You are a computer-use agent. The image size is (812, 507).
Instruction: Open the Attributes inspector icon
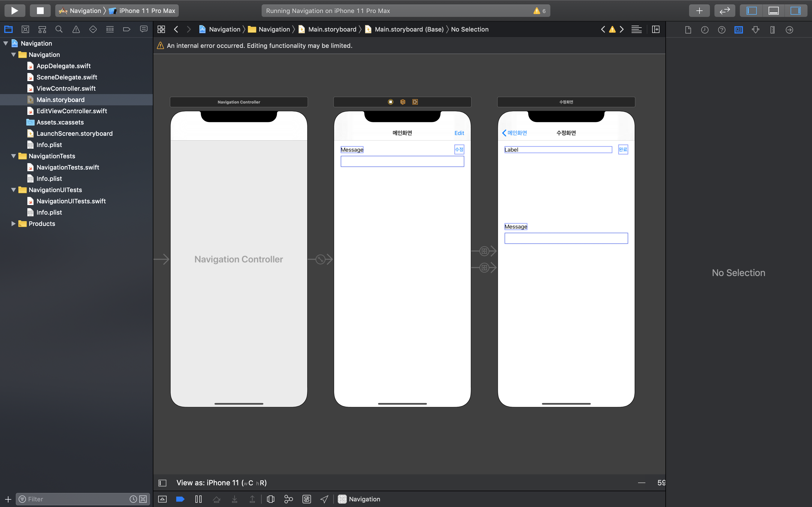coord(755,30)
